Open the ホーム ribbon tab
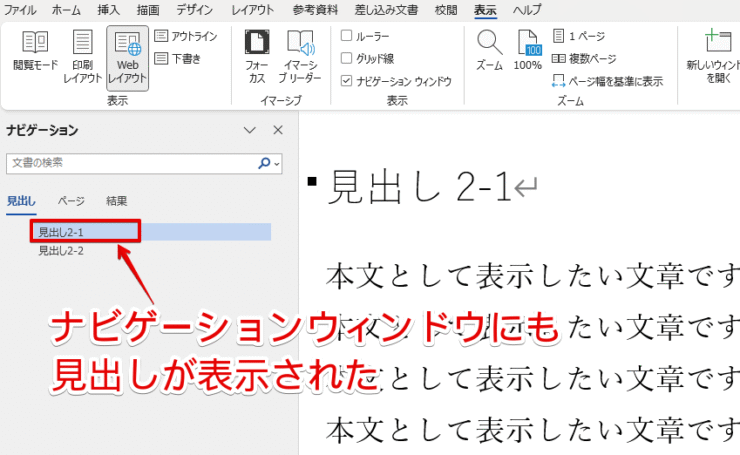740x455 pixels. [66, 10]
